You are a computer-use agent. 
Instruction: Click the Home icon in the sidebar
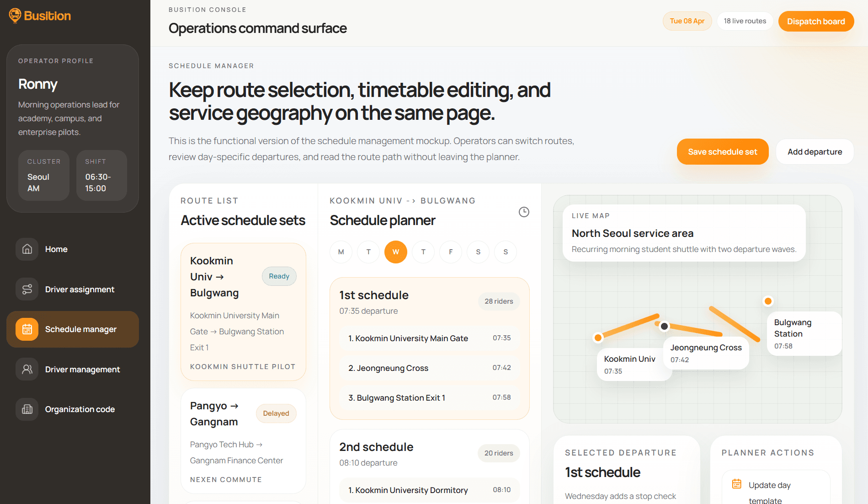click(x=27, y=249)
